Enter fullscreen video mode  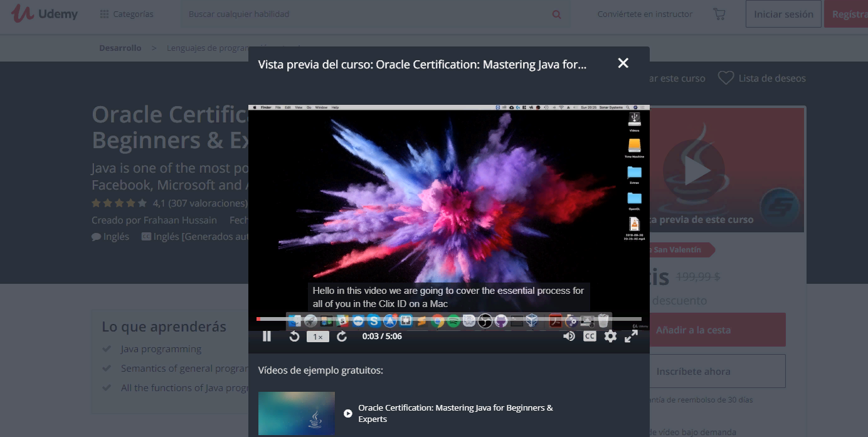[x=631, y=337]
